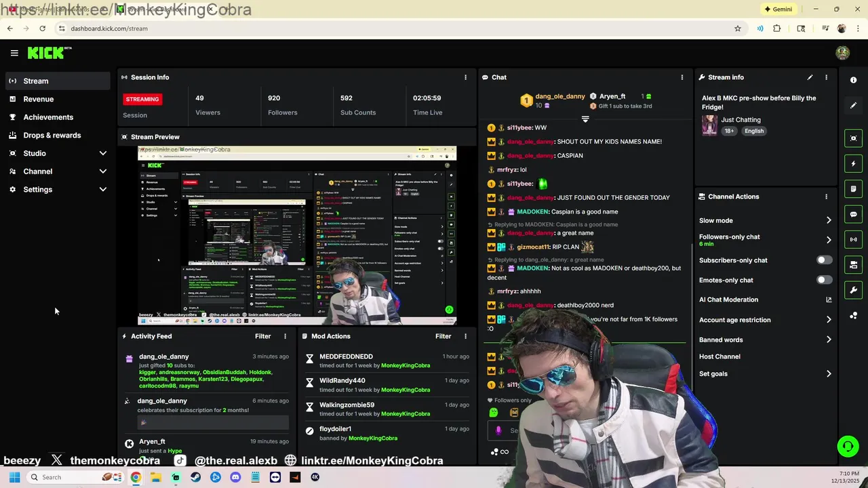The width and height of the screenshot is (868, 488).
Task: Click the Just Chatting category thumbnail
Action: (x=709, y=125)
